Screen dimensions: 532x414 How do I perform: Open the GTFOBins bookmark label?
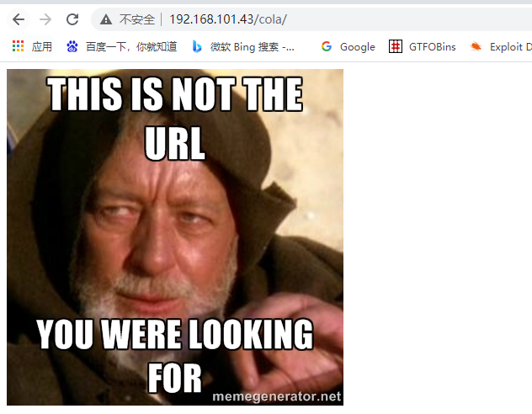click(x=433, y=47)
